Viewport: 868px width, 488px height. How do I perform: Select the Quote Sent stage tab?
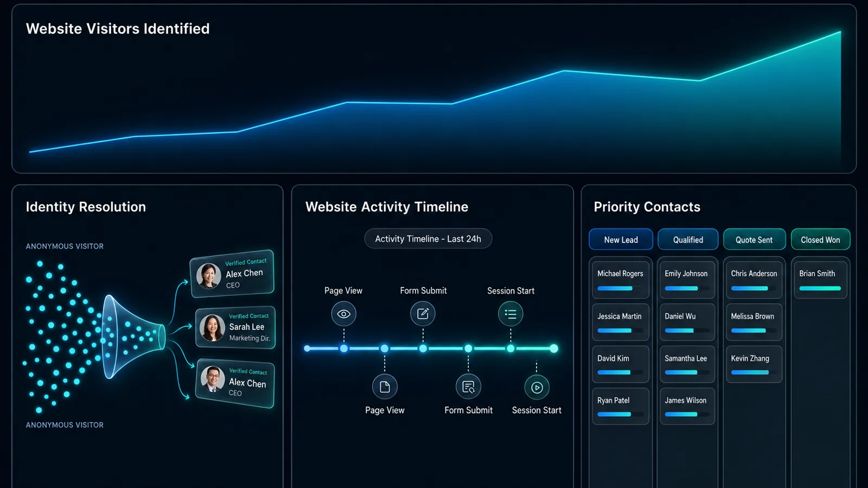click(x=754, y=240)
